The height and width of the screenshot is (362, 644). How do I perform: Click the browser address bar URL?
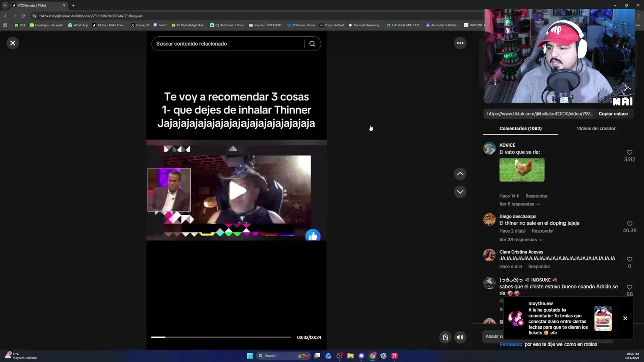click(x=91, y=16)
